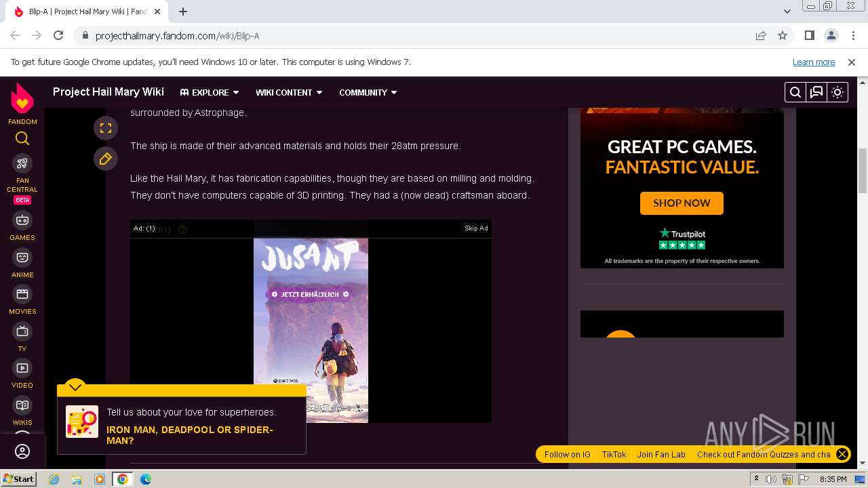Open Check out Fandom Quizzes link

click(x=764, y=455)
